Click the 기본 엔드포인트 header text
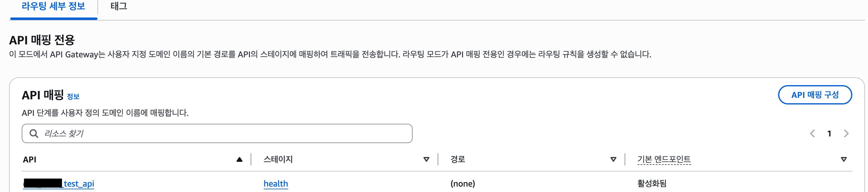This screenshot has height=192, width=868. pyautogui.click(x=664, y=159)
